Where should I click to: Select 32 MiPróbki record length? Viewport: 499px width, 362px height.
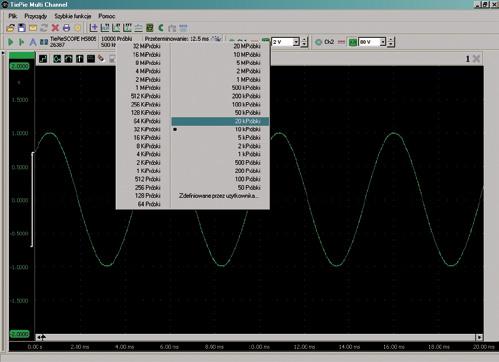(x=143, y=46)
